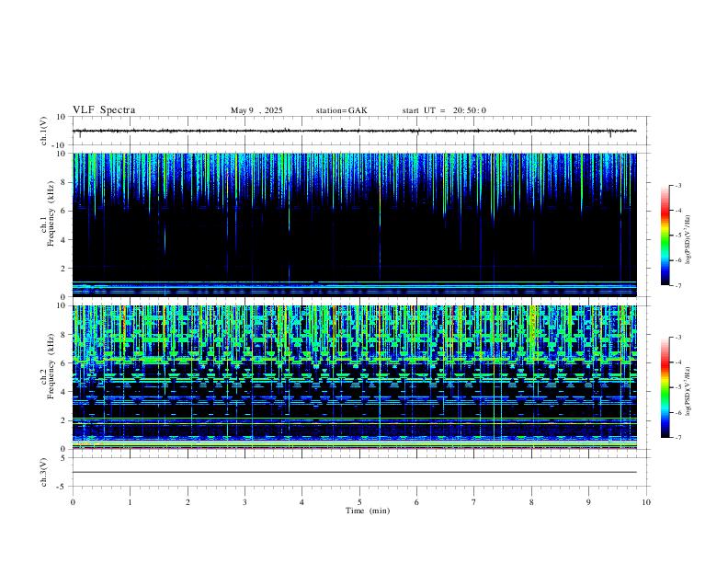The image size is (728, 563).
Task: Click the time axis tick '8'
Action: click(x=531, y=502)
